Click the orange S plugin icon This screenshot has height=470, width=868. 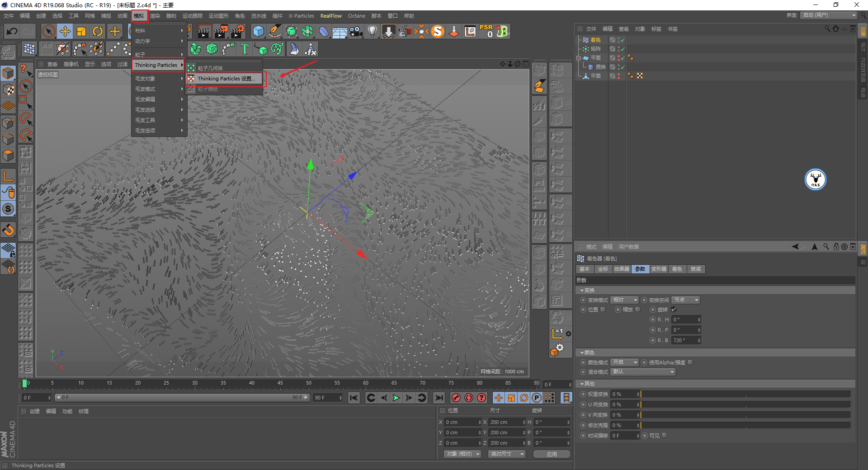(x=438, y=31)
